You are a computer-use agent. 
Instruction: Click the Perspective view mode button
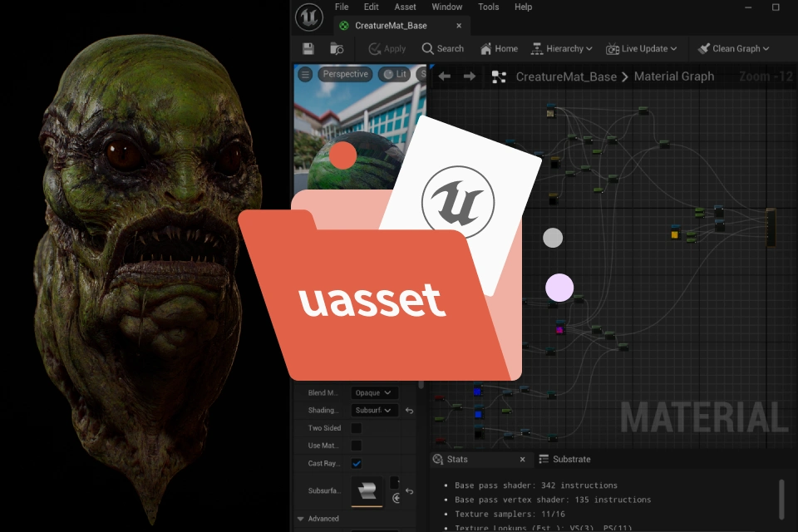pos(345,74)
